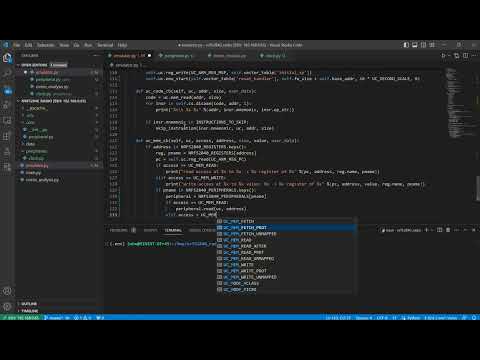
Task: Open the View menu
Action: [x=64, y=45]
